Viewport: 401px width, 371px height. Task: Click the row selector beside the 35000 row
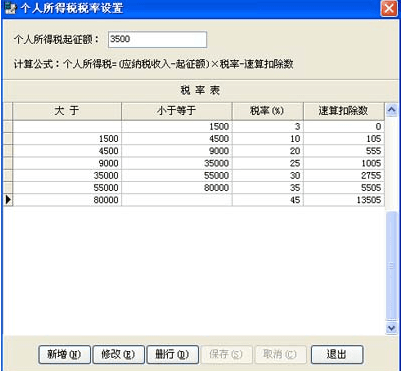[8, 175]
